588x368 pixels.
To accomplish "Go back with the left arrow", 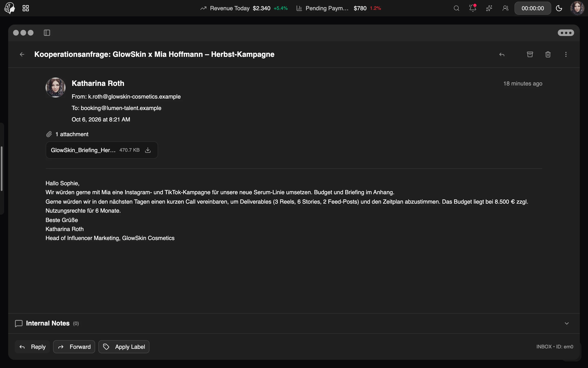I will 22,54.
